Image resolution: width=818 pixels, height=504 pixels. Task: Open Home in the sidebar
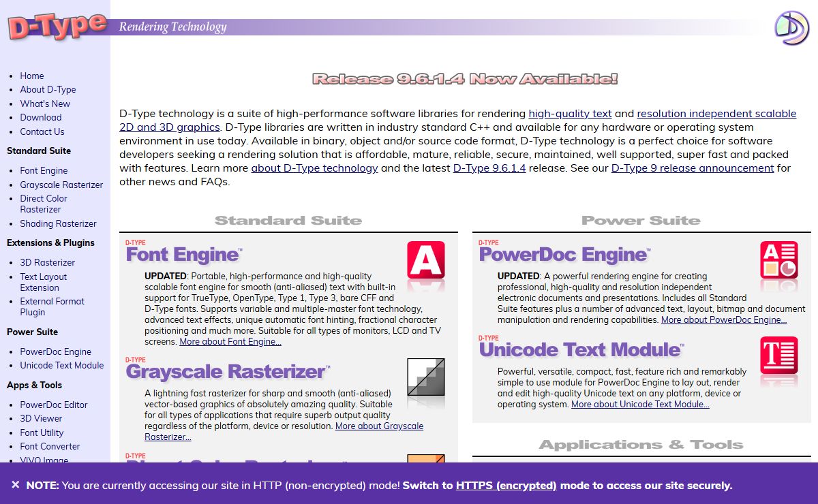(x=32, y=76)
